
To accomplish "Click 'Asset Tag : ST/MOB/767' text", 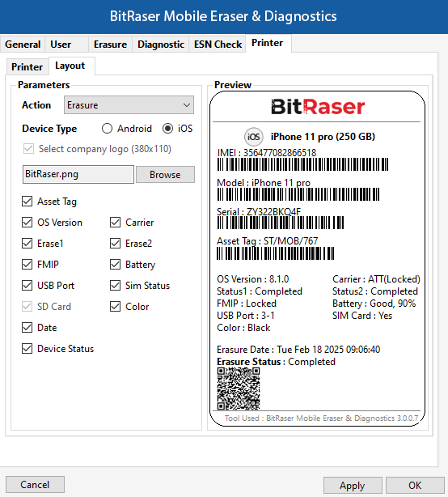I will point(267,241).
